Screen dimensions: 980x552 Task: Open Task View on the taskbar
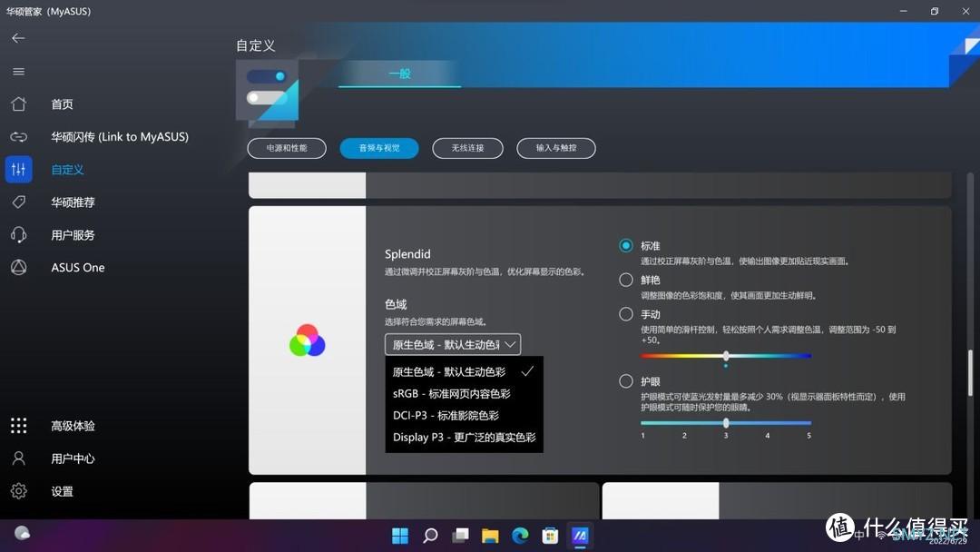click(x=461, y=536)
